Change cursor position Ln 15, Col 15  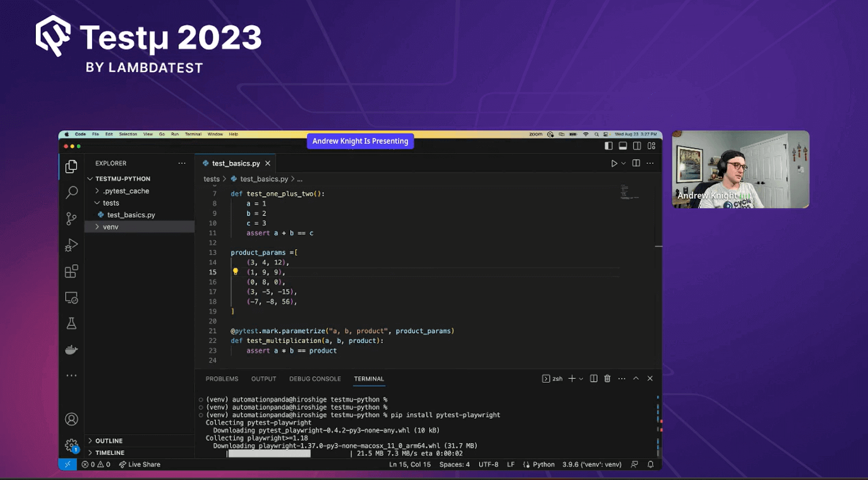(x=410, y=464)
